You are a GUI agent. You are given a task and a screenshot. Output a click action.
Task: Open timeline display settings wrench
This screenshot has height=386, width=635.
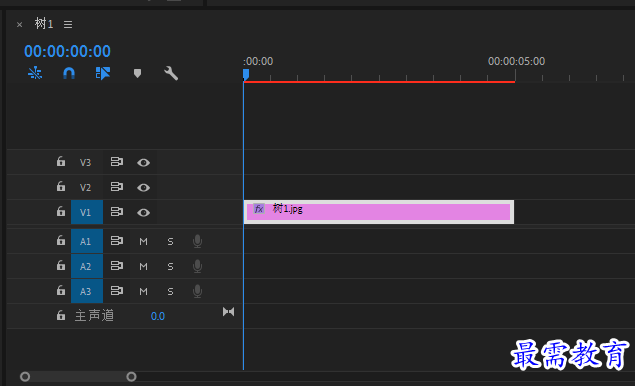pyautogui.click(x=171, y=73)
